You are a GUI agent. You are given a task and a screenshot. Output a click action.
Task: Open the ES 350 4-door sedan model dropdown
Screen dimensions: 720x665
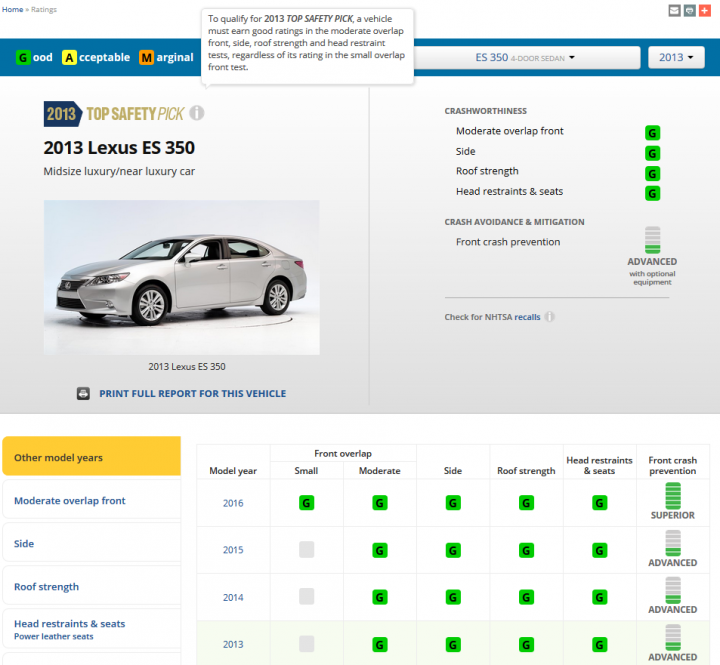coord(525,57)
